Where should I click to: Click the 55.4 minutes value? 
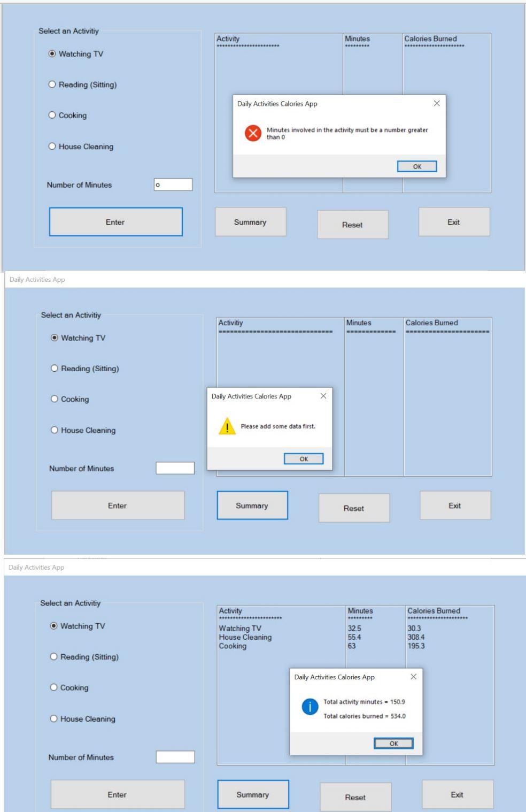354,637
